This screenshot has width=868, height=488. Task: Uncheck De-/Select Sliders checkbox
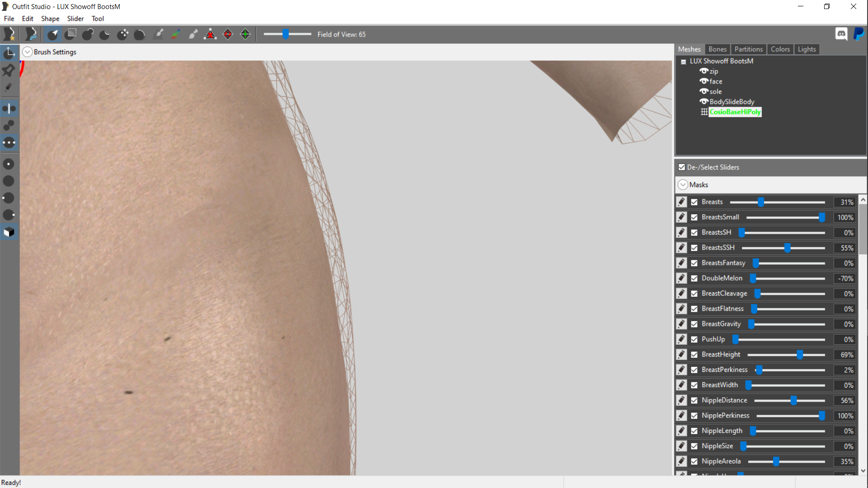point(682,167)
